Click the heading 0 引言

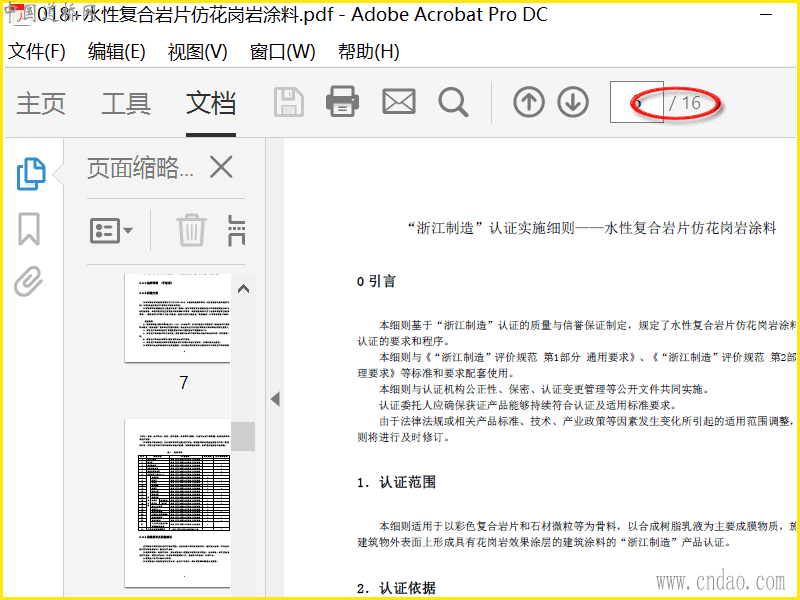[377, 281]
